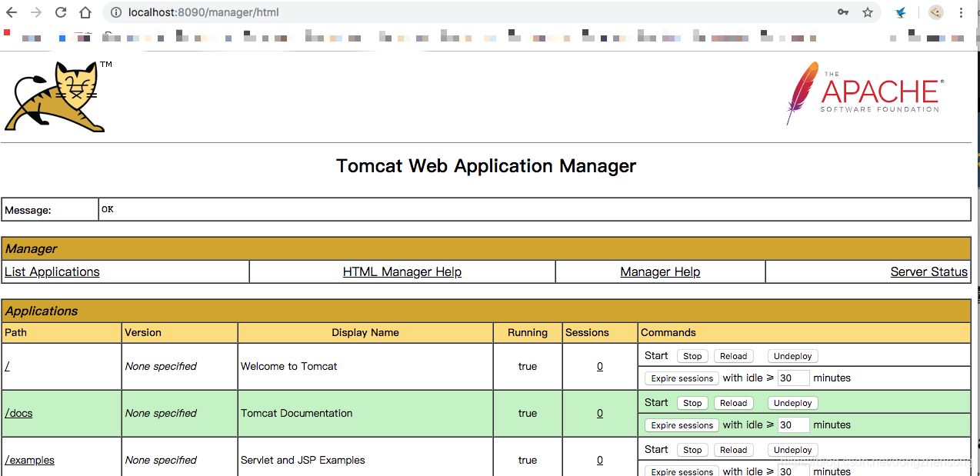Select the Servlet and JSP Examples display name
This screenshot has width=980, height=476.
pos(303,460)
